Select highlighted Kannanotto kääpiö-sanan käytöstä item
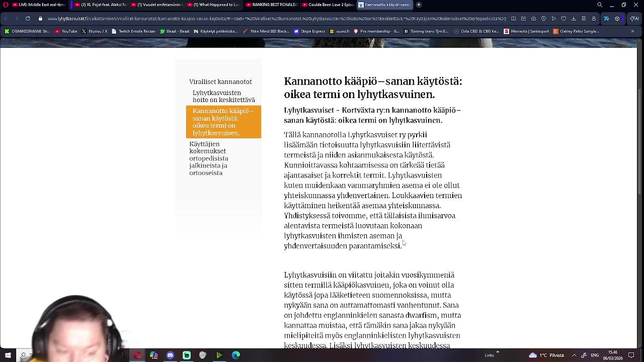 pyautogui.click(x=223, y=122)
